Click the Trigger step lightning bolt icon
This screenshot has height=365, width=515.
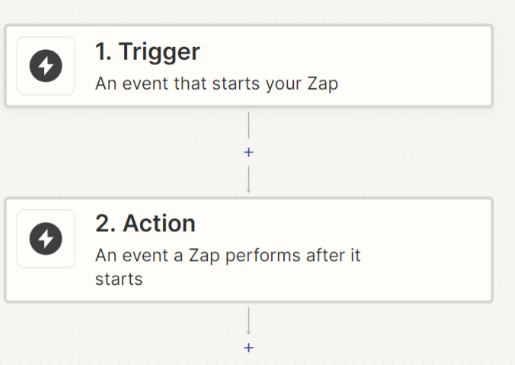46,66
